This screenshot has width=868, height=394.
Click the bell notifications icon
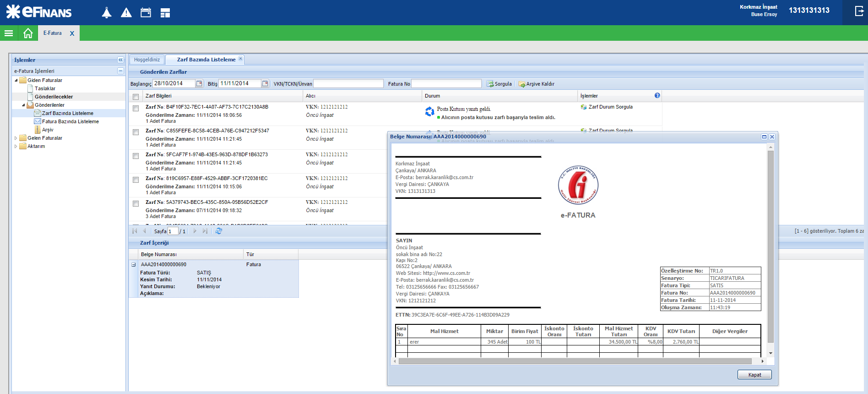(107, 12)
